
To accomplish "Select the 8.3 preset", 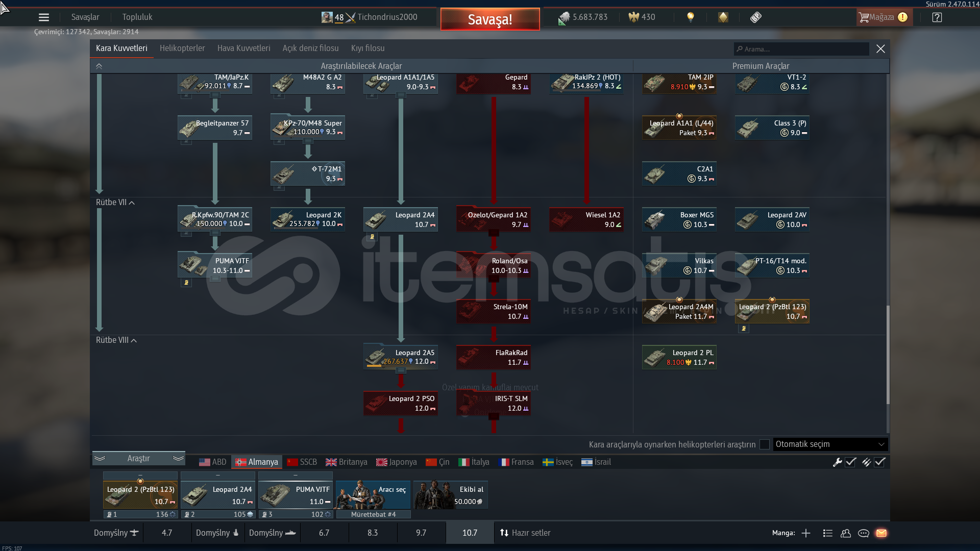I will [373, 533].
